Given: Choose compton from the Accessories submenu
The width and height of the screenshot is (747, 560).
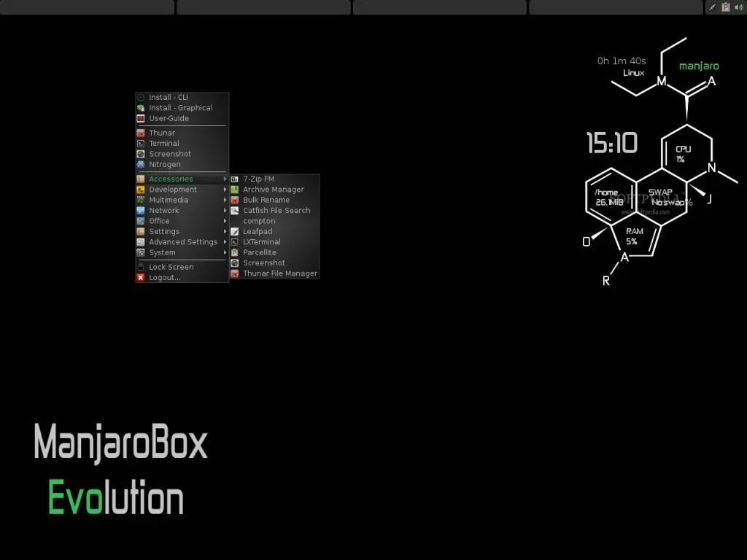Looking at the screenshot, I should tap(274, 221).
